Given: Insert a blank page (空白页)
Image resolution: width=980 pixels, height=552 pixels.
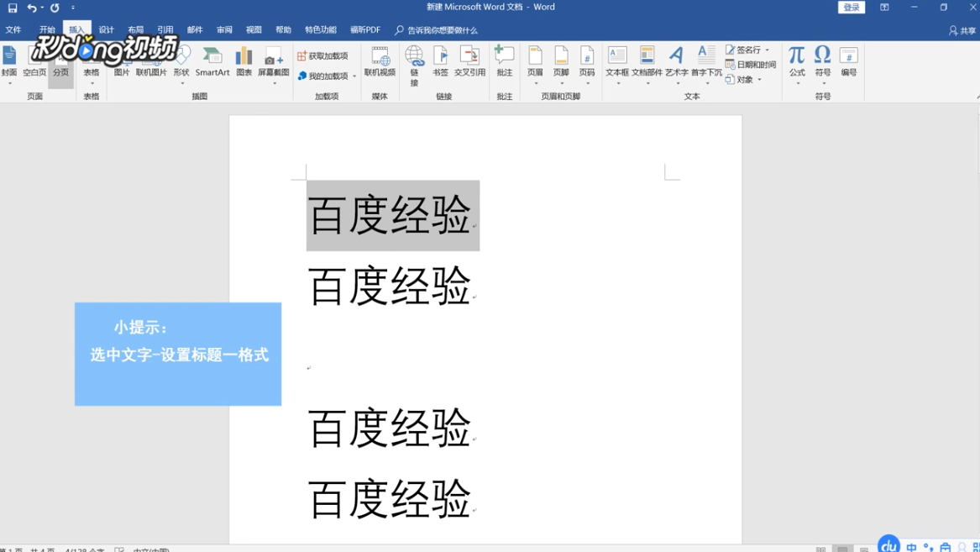Looking at the screenshot, I should tap(34, 61).
